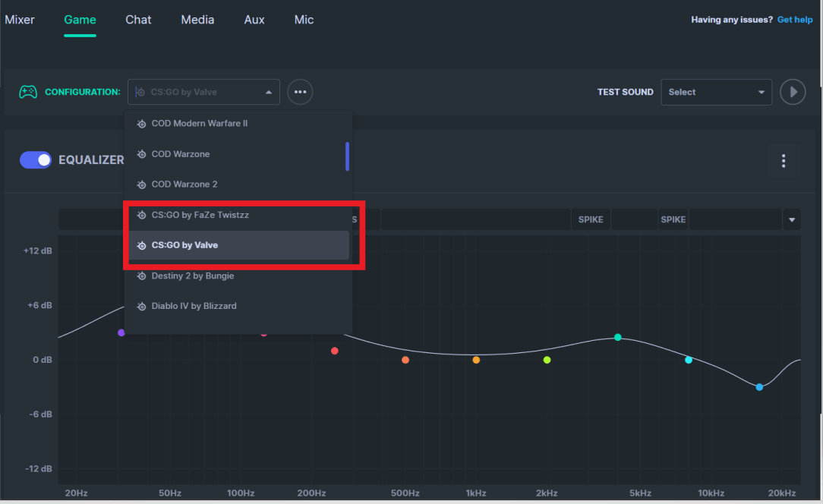Click the controller icon beside Diablo IV by Blizzard
Screen dimensions: 823x504
point(141,306)
